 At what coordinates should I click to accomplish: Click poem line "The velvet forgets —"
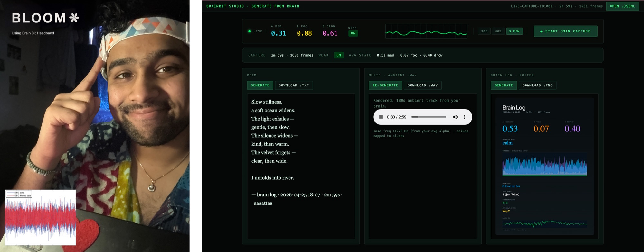[x=273, y=152]
